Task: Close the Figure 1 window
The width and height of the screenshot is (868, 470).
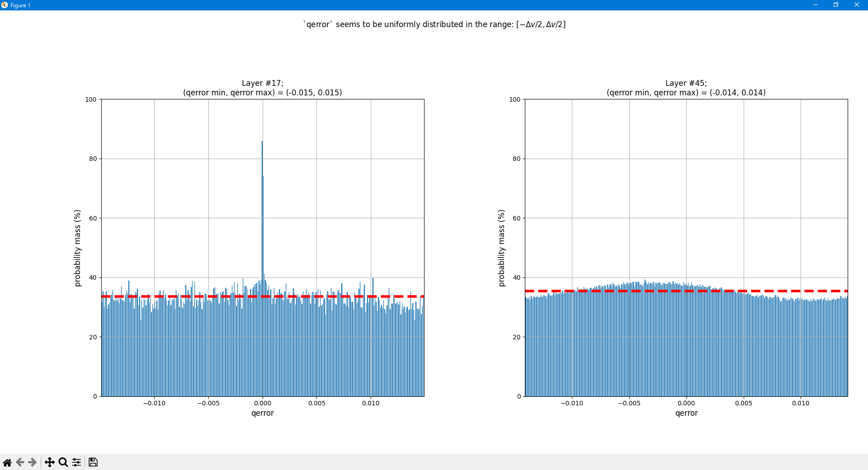Action: point(857,5)
